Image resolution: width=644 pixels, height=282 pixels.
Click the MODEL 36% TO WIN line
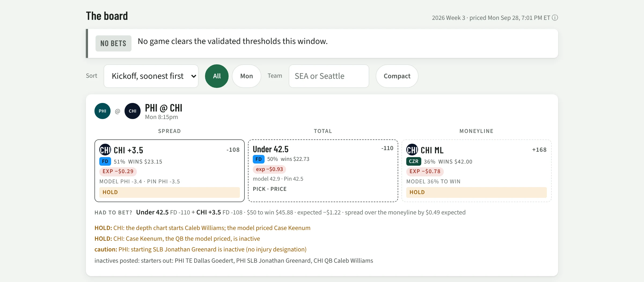pos(433,182)
